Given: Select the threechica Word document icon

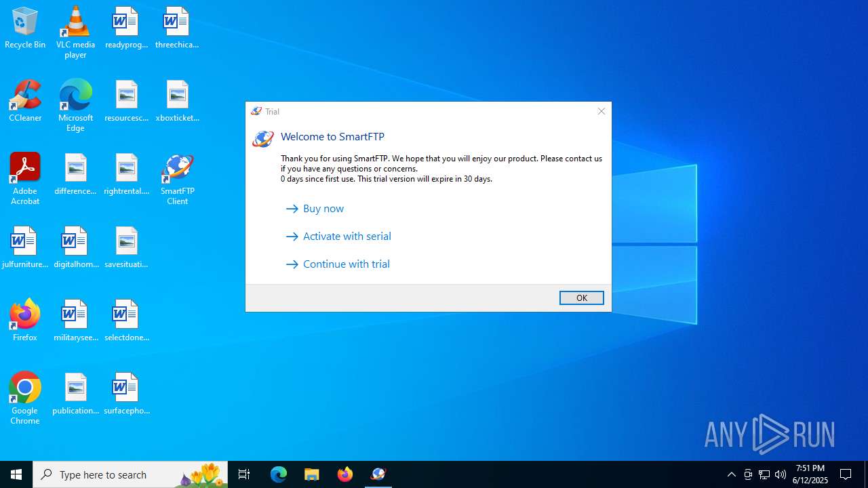Looking at the screenshot, I should click(x=177, y=28).
